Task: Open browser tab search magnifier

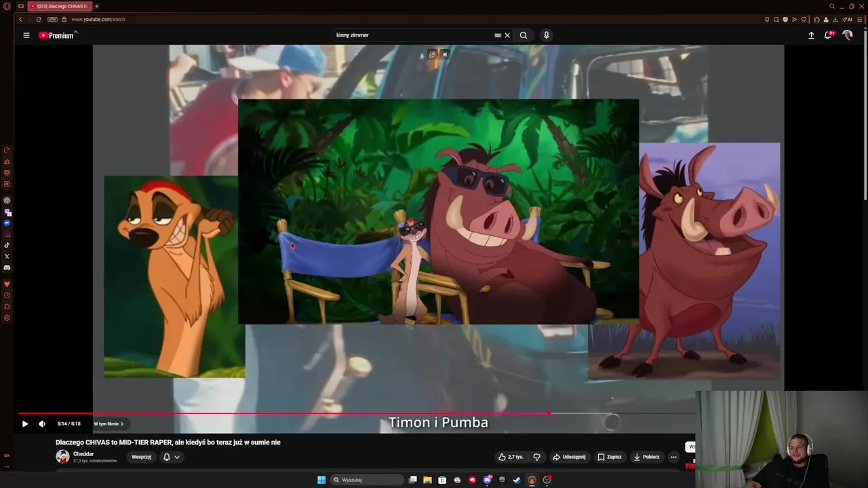Action: [832, 6]
